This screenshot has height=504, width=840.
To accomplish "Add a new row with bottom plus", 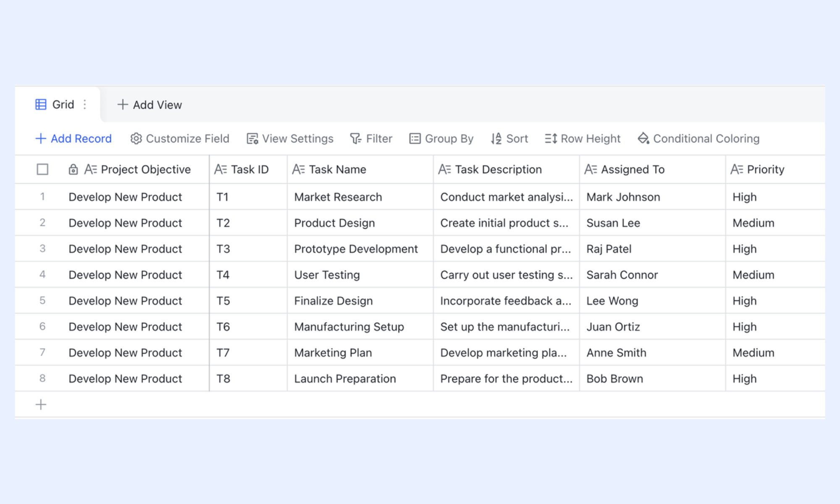I will click(x=41, y=405).
